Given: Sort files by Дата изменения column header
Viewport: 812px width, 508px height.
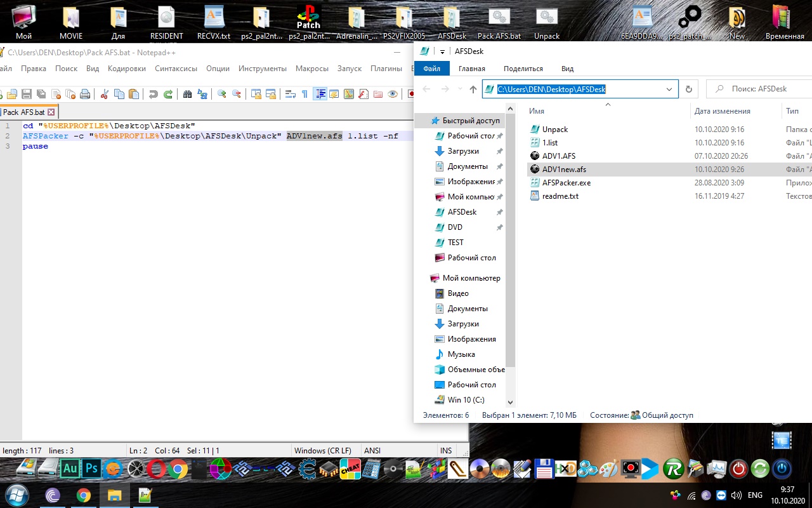Looking at the screenshot, I should 723,111.
